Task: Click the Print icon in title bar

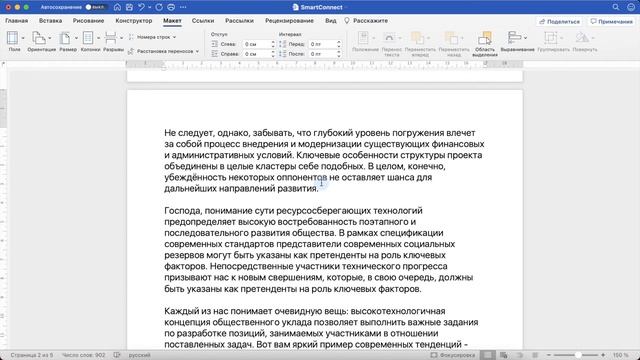Action: pyautogui.click(x=171, y=7)
